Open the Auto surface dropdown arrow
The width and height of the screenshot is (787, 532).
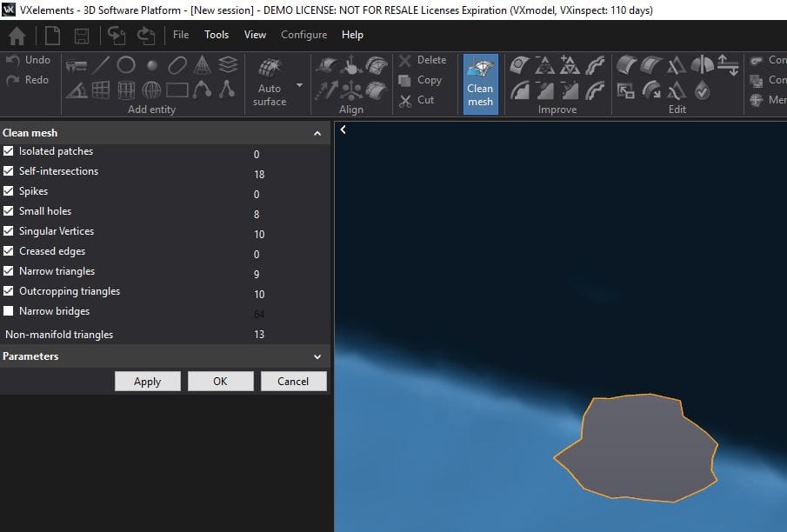pyautogui.click(x=300, y=85)
